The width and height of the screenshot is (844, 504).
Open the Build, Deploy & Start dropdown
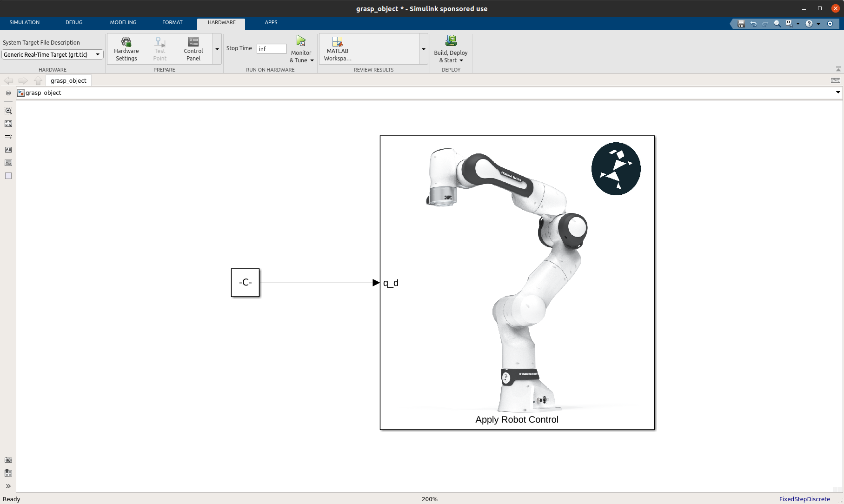(461, 60)
